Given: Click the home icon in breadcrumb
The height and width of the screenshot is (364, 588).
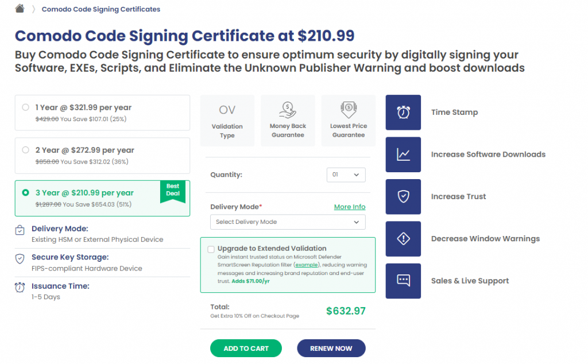Looking at the screenshot, I should click(20, 8).
